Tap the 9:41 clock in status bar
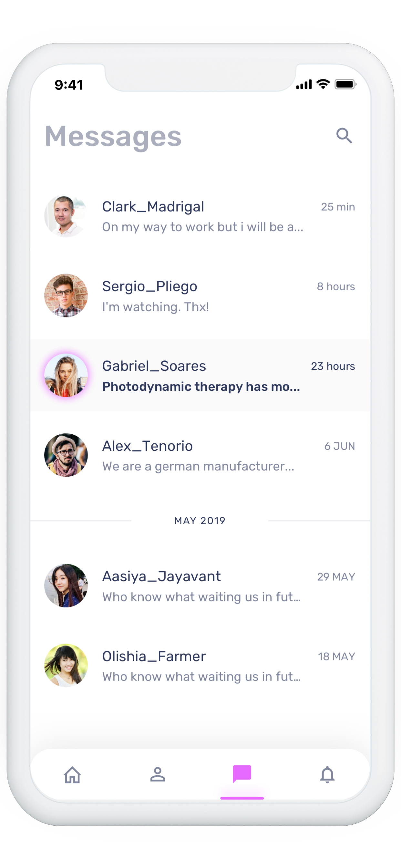This screenshot has width=401, height=868. click(x=69, y=85)
